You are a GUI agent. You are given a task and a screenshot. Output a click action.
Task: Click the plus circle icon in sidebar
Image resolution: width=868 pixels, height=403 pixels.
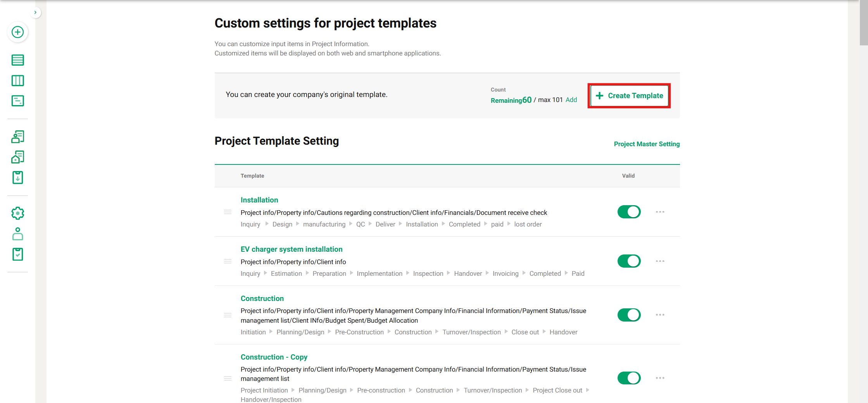tap(17, 32)
